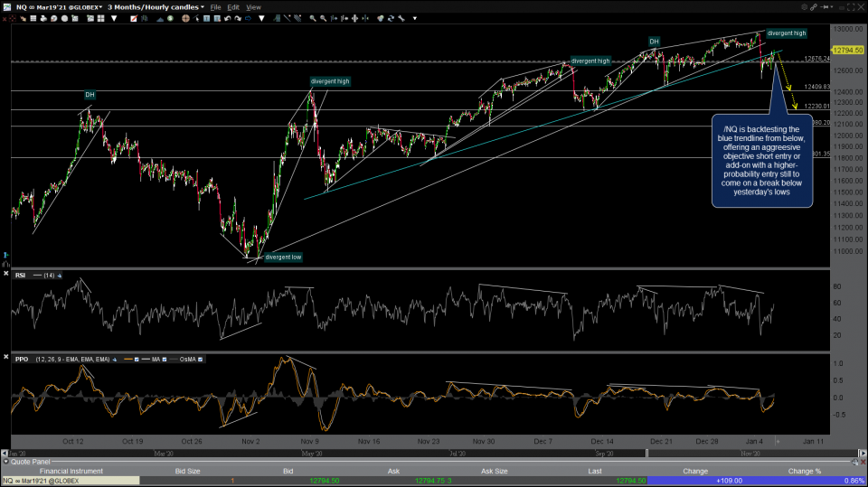Click the 0.86% change percent value

[x=854, y=481]
